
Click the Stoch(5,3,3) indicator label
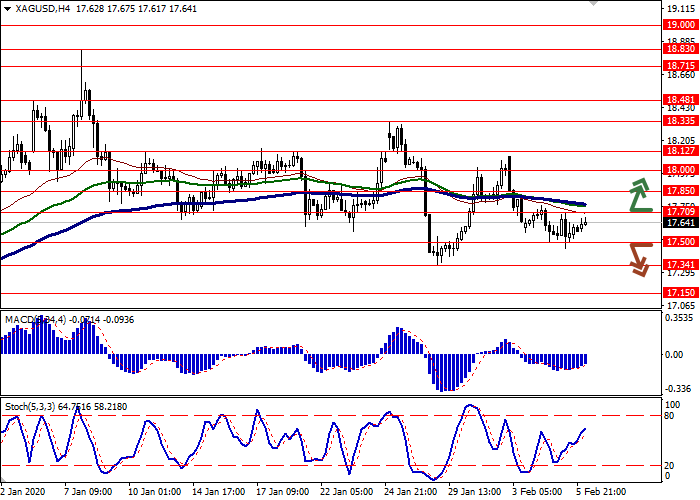click(x=31, y=409)
